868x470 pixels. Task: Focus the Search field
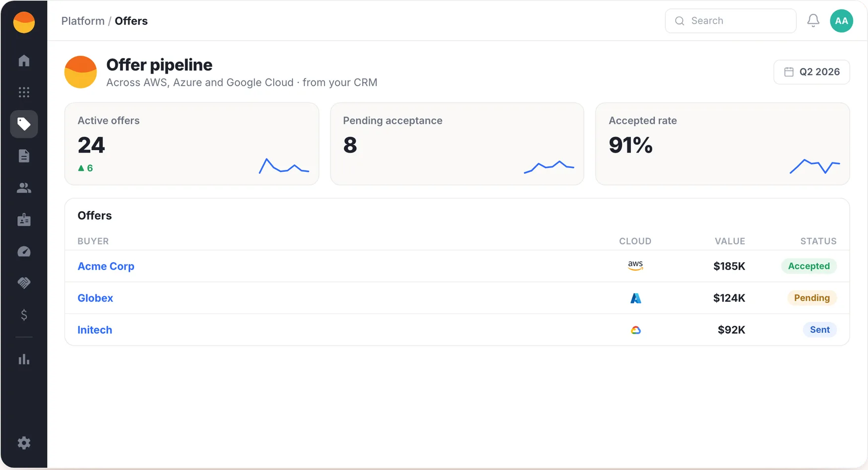pyautogui.click(x=730, y=21)
